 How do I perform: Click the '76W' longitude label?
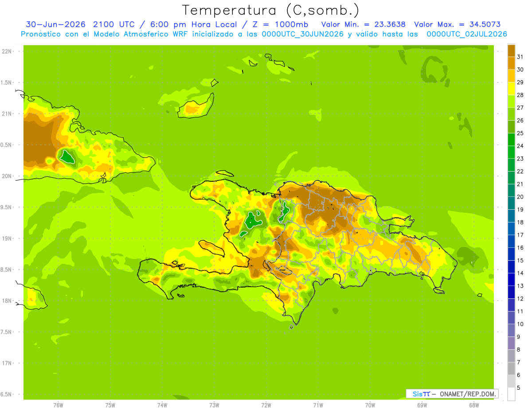58,405
